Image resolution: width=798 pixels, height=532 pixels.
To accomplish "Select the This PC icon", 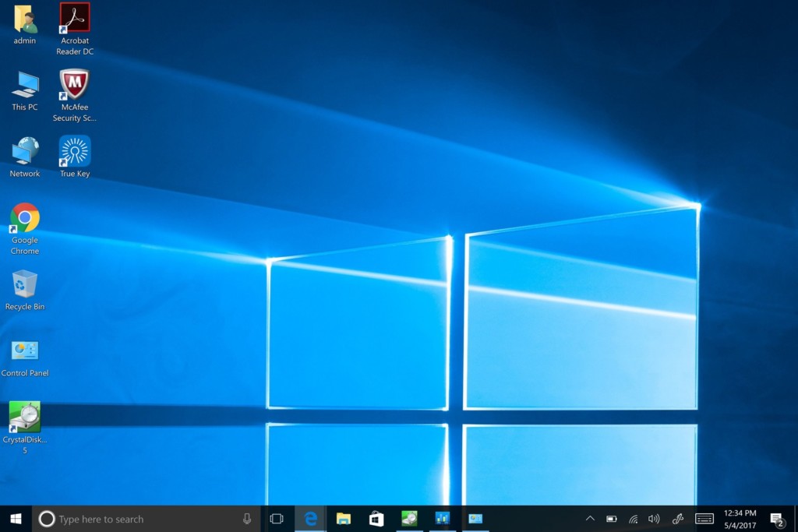I will [25, 90].
